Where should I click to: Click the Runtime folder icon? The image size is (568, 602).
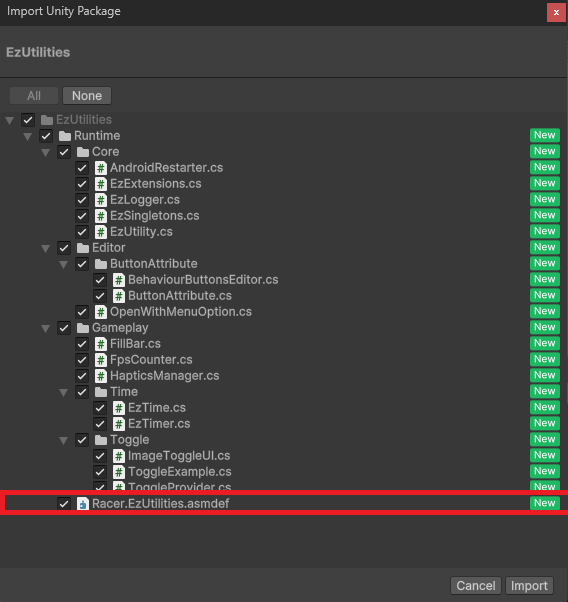(x=65, y=136)
